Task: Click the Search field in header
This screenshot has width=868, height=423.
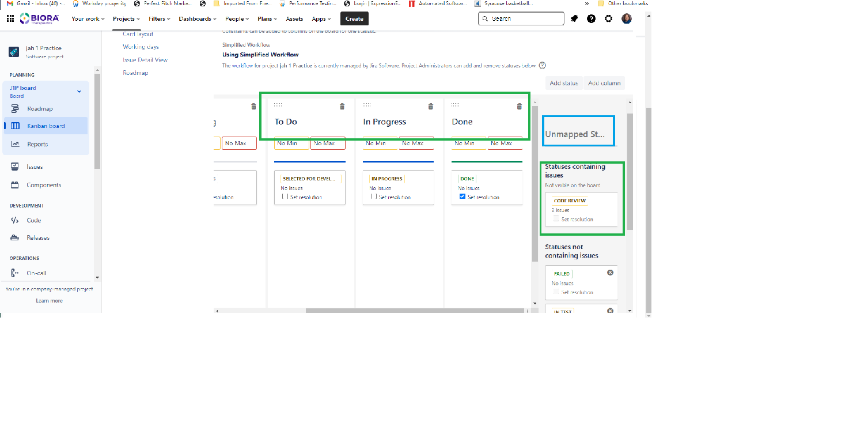Action: coord(521,18)
